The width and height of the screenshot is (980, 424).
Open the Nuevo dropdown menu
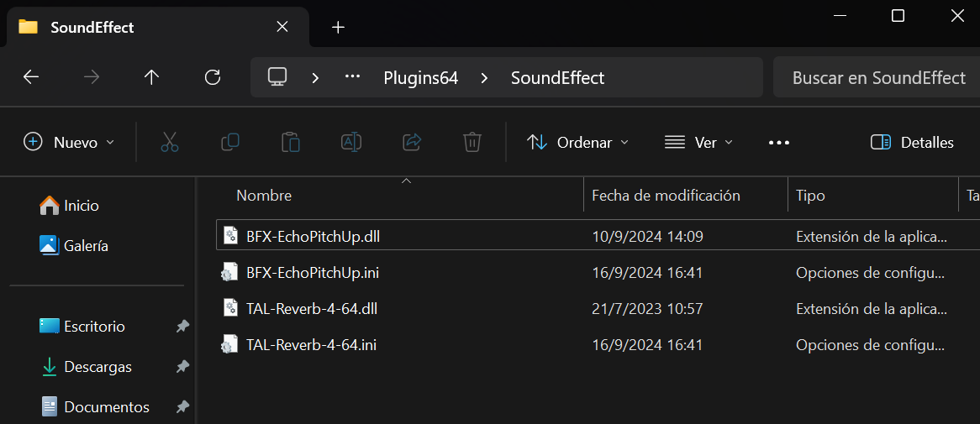click(69, 143)
